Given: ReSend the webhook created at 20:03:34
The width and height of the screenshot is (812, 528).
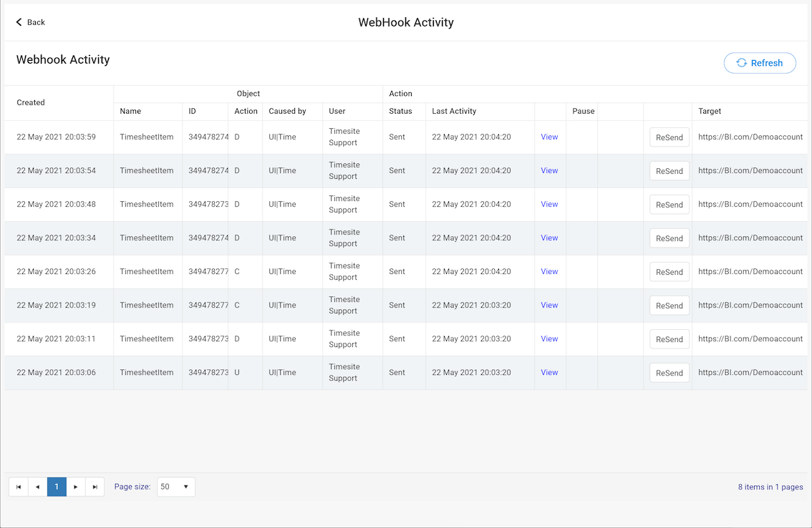Looking at the screenshot, I should 670,239.
